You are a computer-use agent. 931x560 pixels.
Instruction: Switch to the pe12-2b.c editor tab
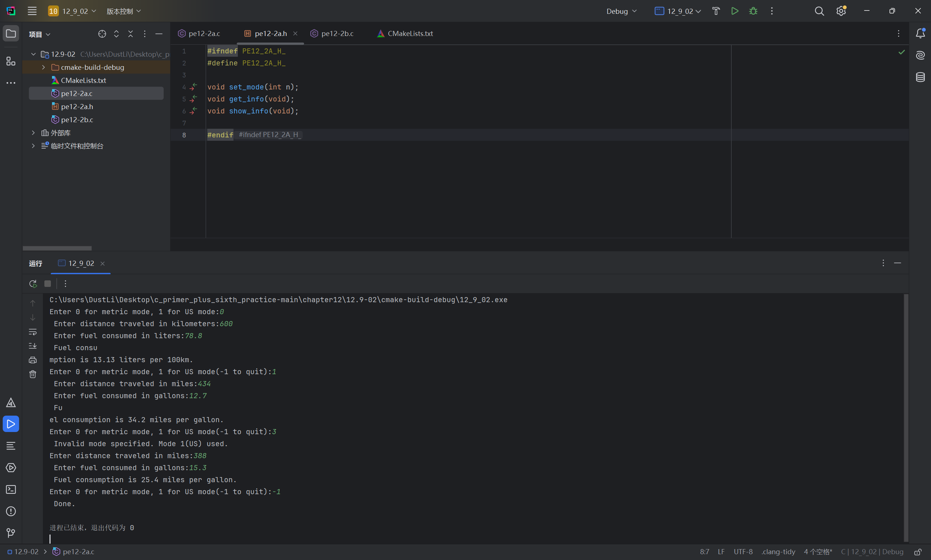pos(337,33)
